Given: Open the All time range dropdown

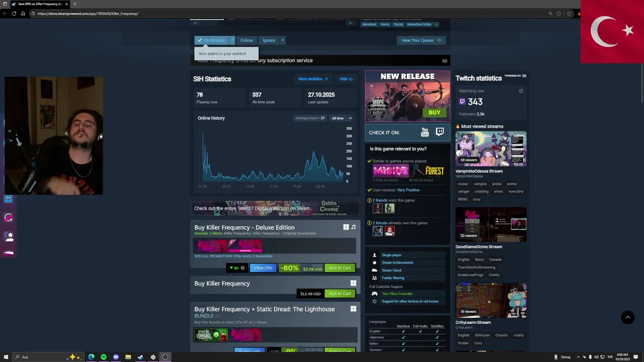Looking at the screenshot, I should (x=342, y=118).
